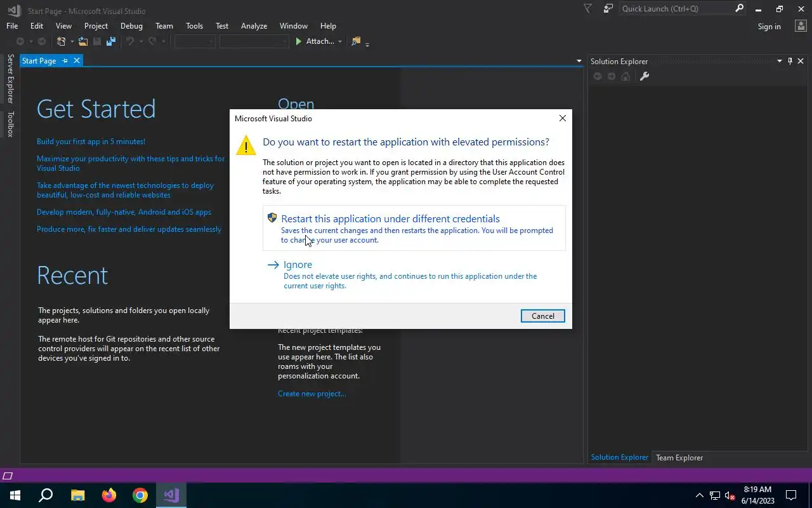Click the Solution Explorer Home icon
This screenshot has height=508, width=812.
[625, 76]
